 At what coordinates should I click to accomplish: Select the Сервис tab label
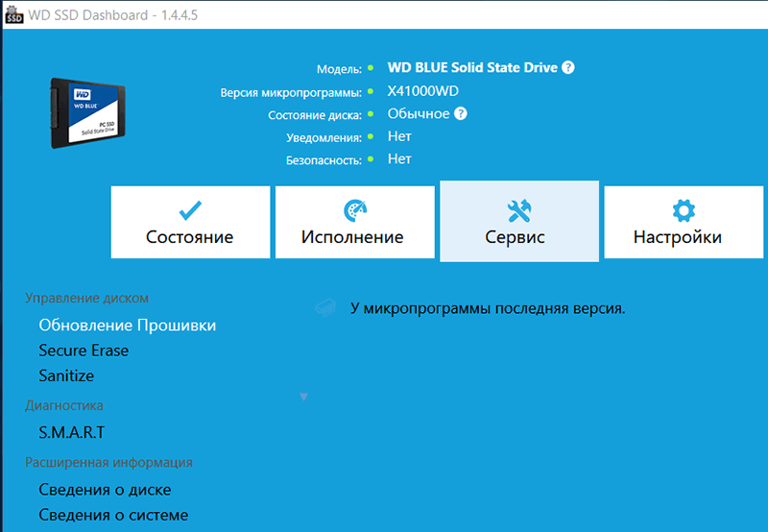516,237
